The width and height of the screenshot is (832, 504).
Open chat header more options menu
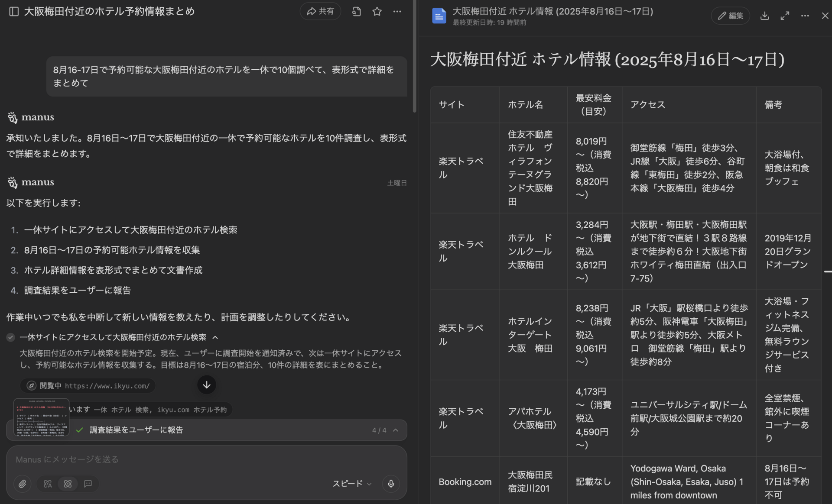397,11
